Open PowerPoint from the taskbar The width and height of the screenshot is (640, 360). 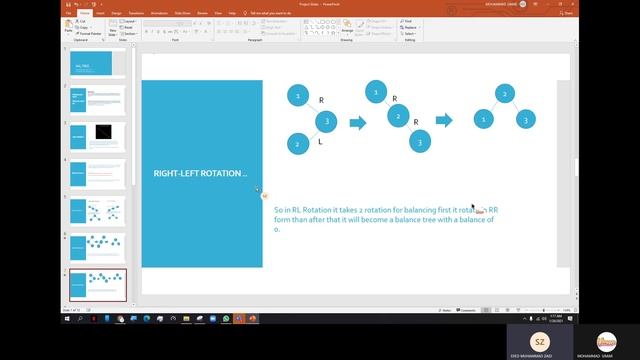click(253, 319)
